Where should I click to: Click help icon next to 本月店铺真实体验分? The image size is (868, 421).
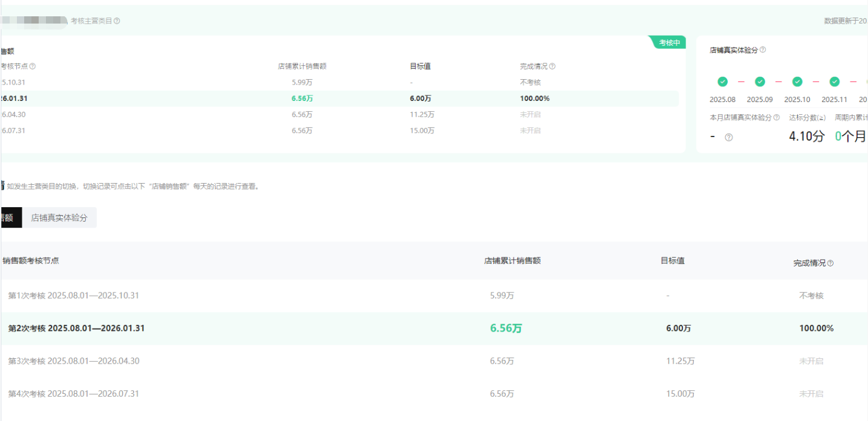click(777, 118)
